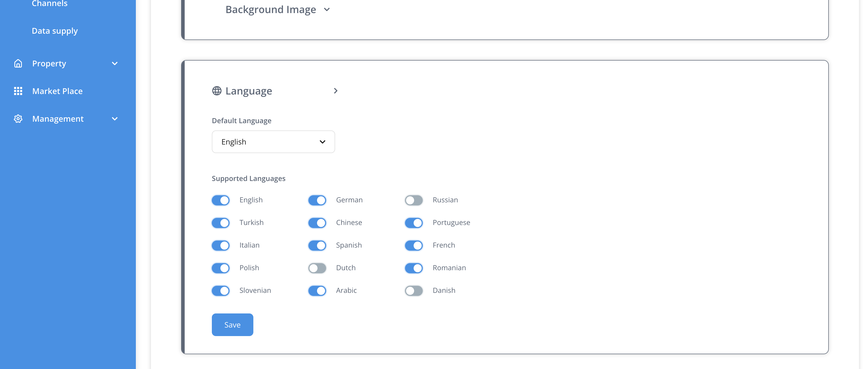Screen dimensions: 868x369
Task: Click the Save button
Action: [x=232, y=325]
